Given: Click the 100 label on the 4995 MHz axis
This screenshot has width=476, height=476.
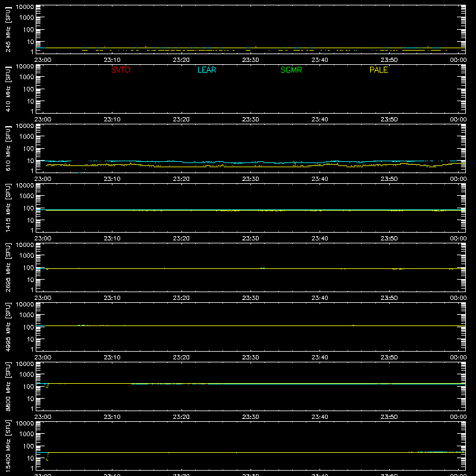Looking at the screenshot, I should pyautogui.click(x=29, y=327).
